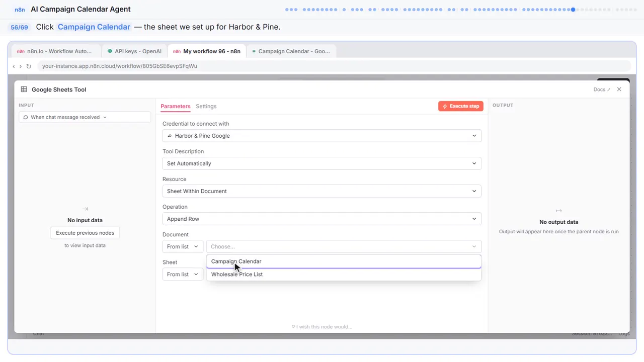
Task: Open the Docs external link
Action: [602, 89]
